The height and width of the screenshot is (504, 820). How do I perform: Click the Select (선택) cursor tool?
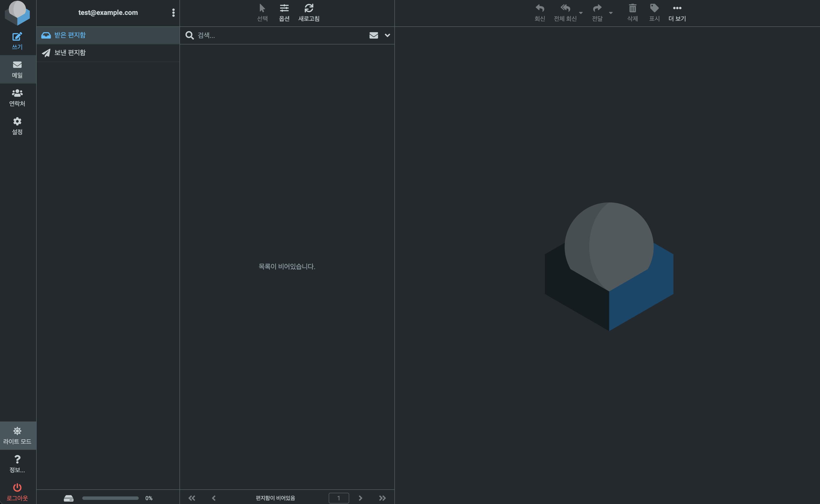point(262,13)
